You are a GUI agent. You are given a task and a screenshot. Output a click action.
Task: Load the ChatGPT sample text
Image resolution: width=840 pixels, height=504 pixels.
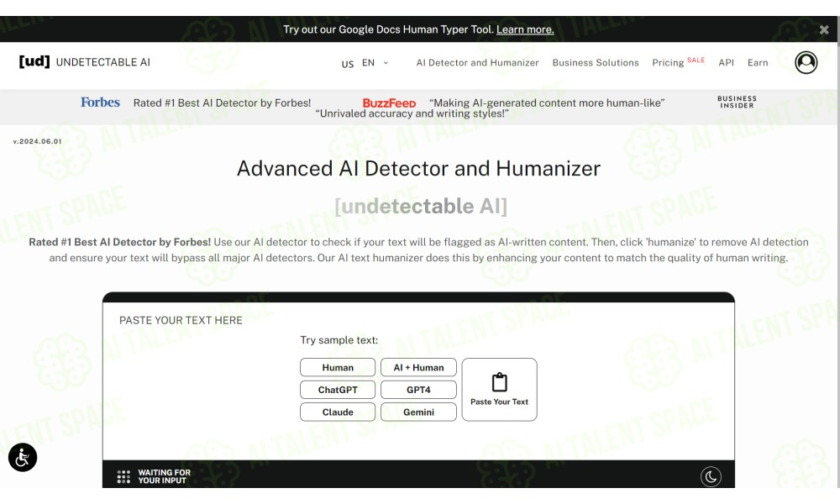tap(338, 390)
